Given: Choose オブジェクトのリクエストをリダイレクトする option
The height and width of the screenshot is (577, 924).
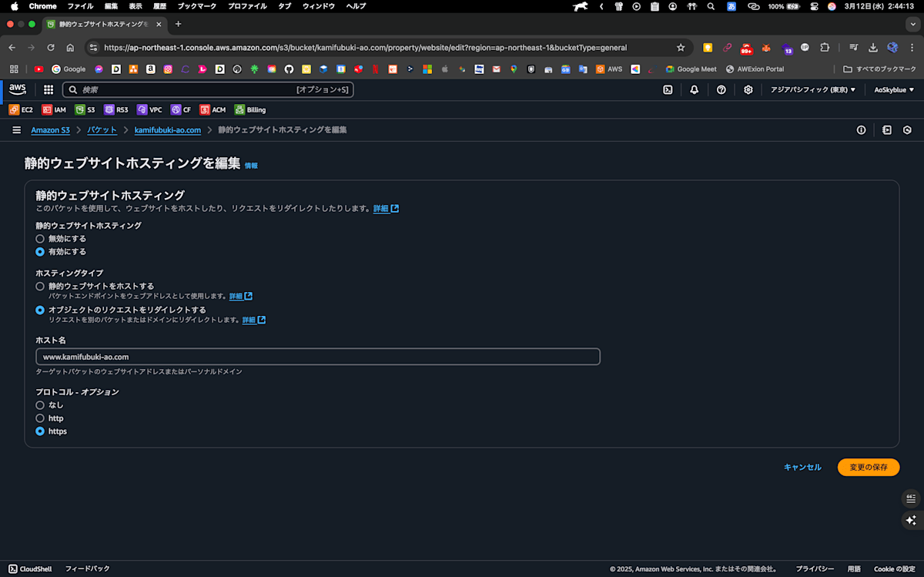Looking at the screenshot, I should click(x=40, y=310).
